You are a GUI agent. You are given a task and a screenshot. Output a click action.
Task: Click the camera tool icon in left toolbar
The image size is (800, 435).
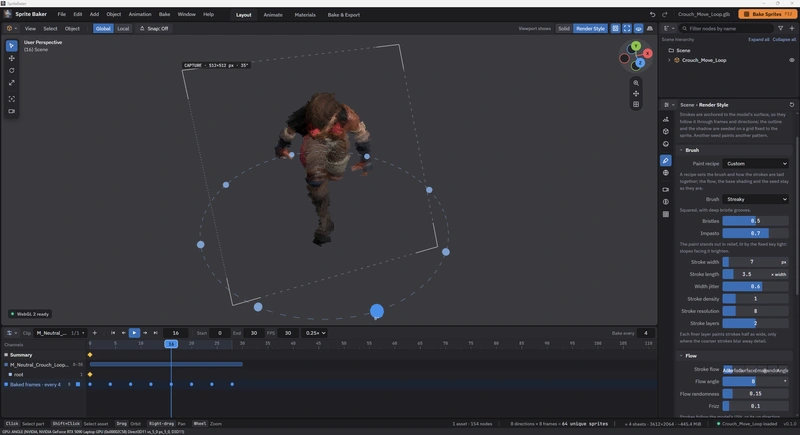click(11, 111)
